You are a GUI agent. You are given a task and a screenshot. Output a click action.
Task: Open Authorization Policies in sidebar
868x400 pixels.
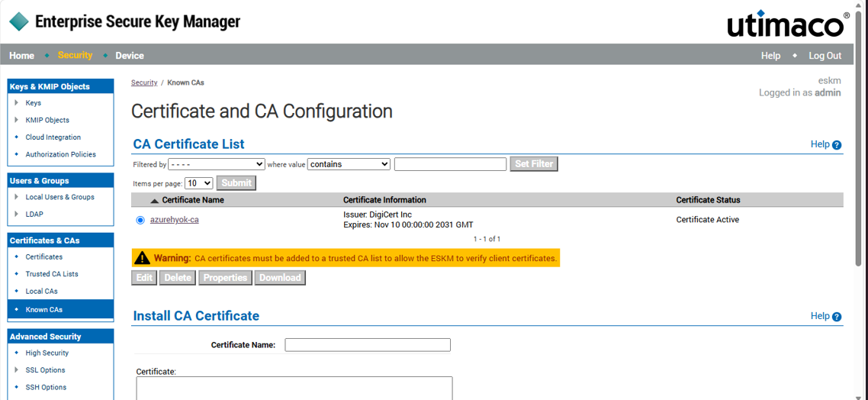click(60, 154)
